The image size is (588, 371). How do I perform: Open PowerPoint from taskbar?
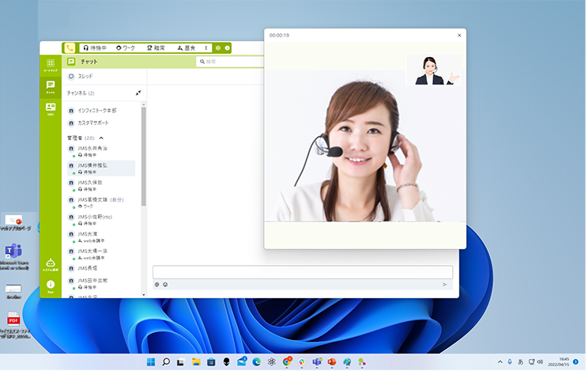coord(332,362)
